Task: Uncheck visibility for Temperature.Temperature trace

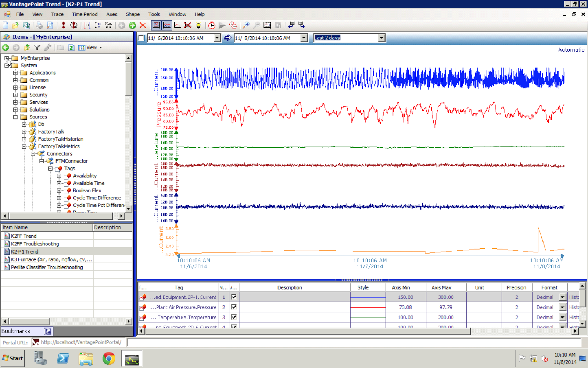Action: click(x=234, y=317)
